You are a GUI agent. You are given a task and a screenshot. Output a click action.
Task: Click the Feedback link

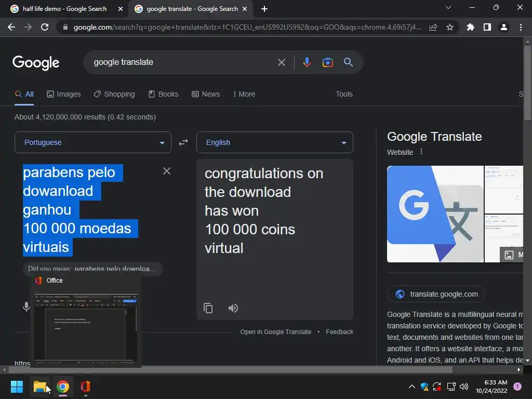[x=339, y=332]
